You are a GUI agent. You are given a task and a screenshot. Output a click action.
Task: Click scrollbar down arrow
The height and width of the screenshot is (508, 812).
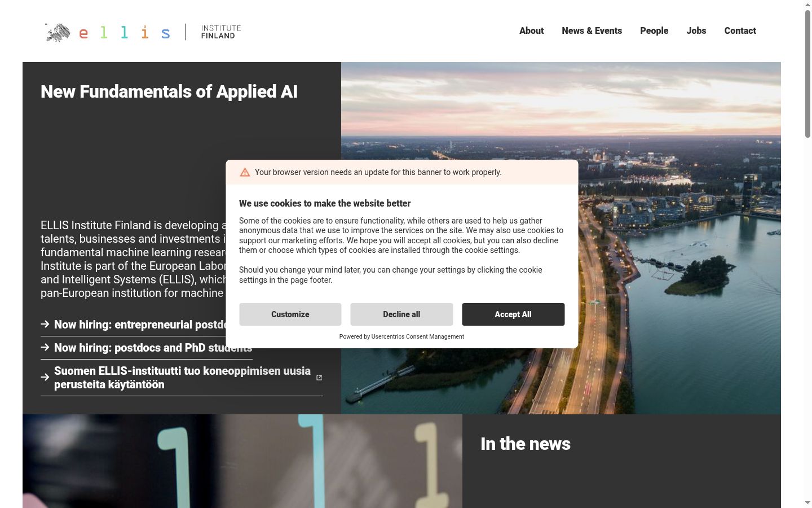(807, 503)
